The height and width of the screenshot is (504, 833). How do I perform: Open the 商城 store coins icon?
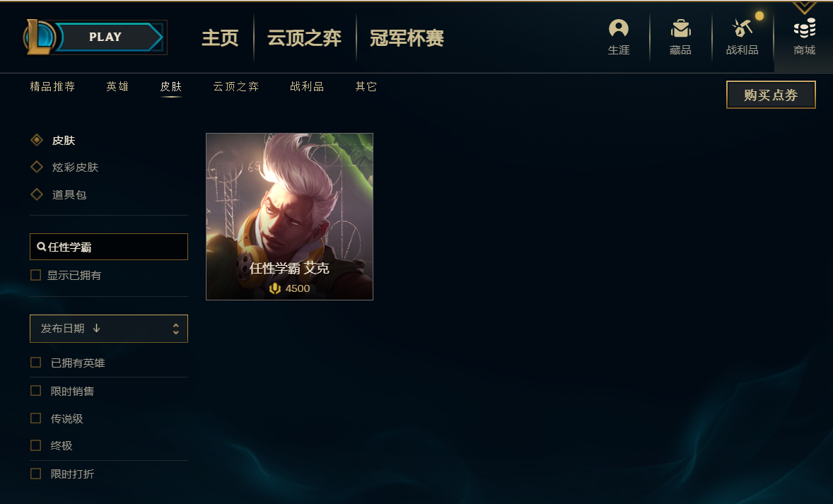[804, 28]
